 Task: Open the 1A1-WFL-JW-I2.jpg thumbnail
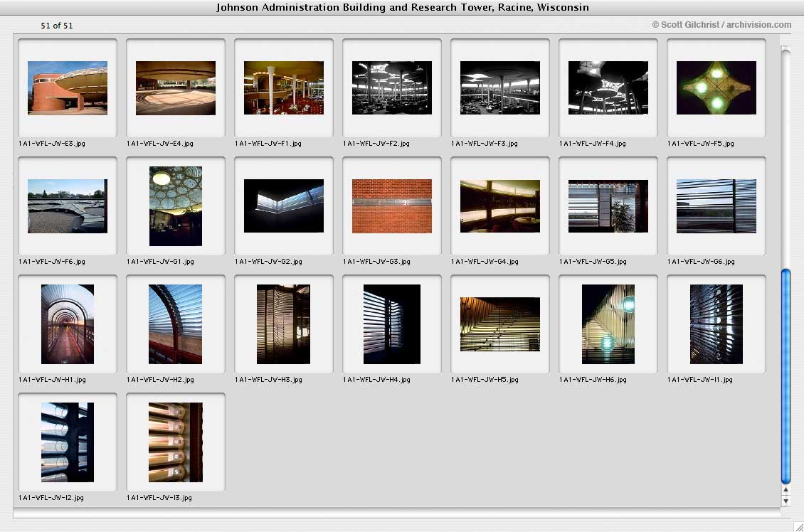[68, 442]
